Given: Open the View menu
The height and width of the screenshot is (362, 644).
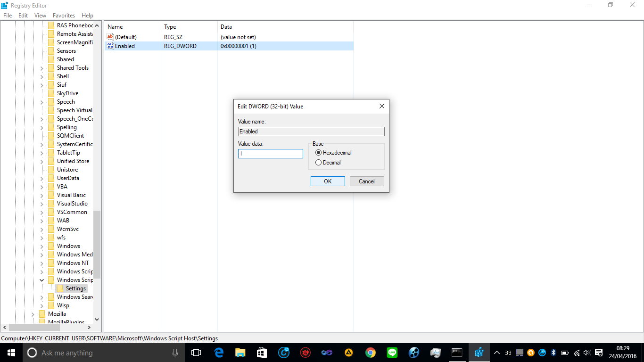Looking at the screenshot, I should [x=41, y=16].
